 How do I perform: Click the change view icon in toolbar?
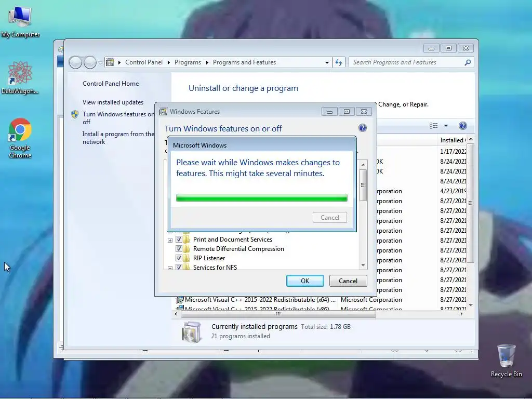click(x=434, y=126)
